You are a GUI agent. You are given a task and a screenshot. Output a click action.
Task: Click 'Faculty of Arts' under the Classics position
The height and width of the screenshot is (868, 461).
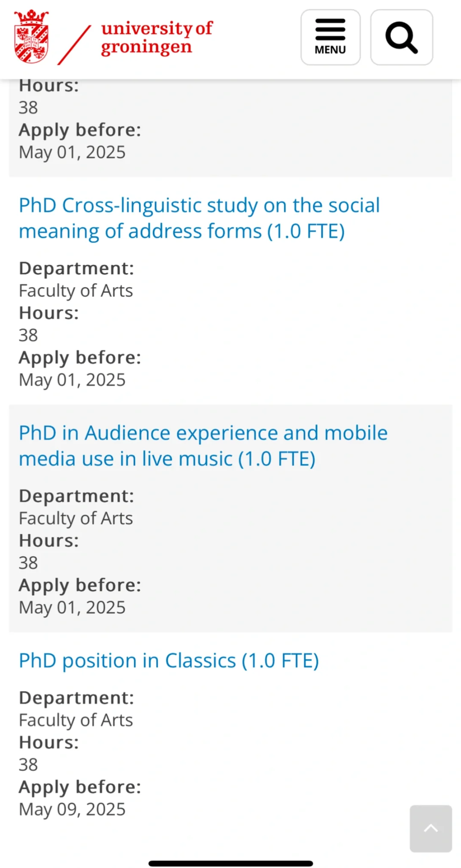[76, 720]
